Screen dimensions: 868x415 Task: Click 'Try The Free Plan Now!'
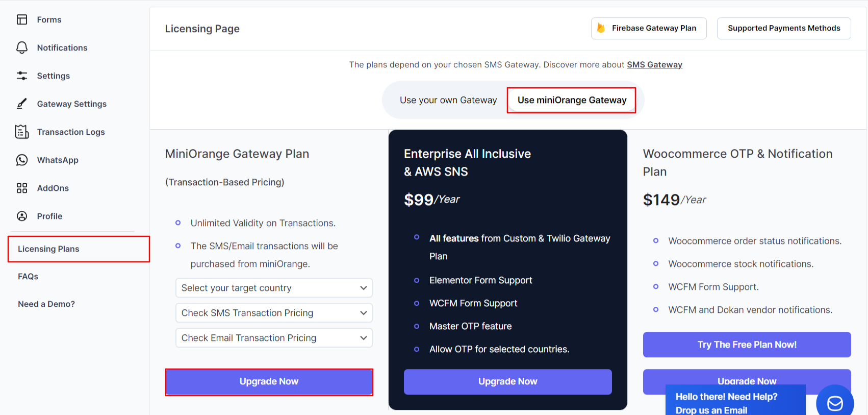pos(747,345)
